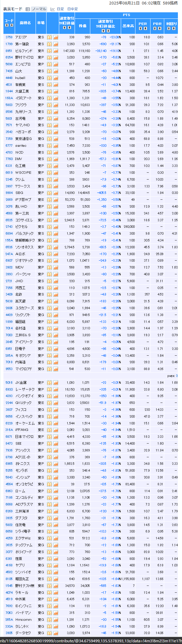Screen dimensions: 182x644
Task: Switch display mode to 日中足
Action: 73,9
